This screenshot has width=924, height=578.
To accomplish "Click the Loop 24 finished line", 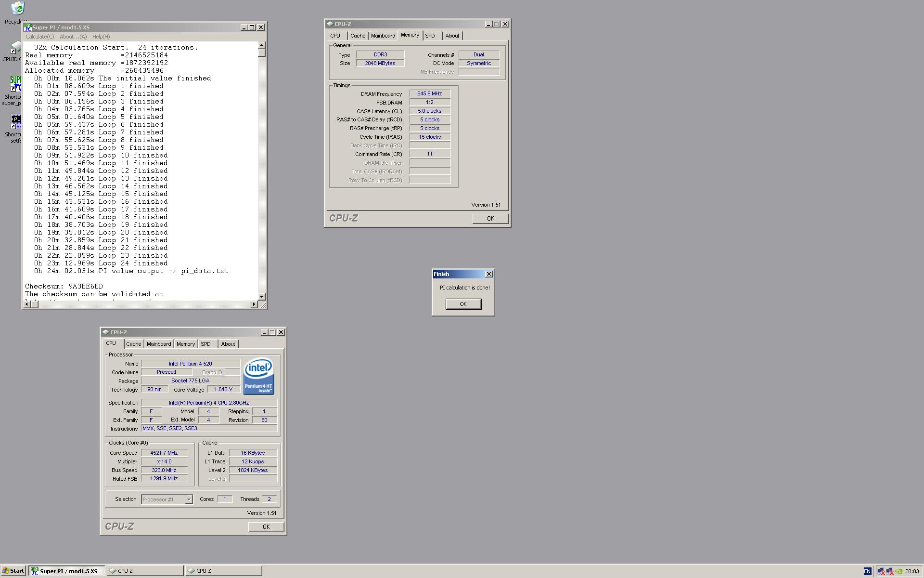I will pyautogui.click(x=101, y=263).
